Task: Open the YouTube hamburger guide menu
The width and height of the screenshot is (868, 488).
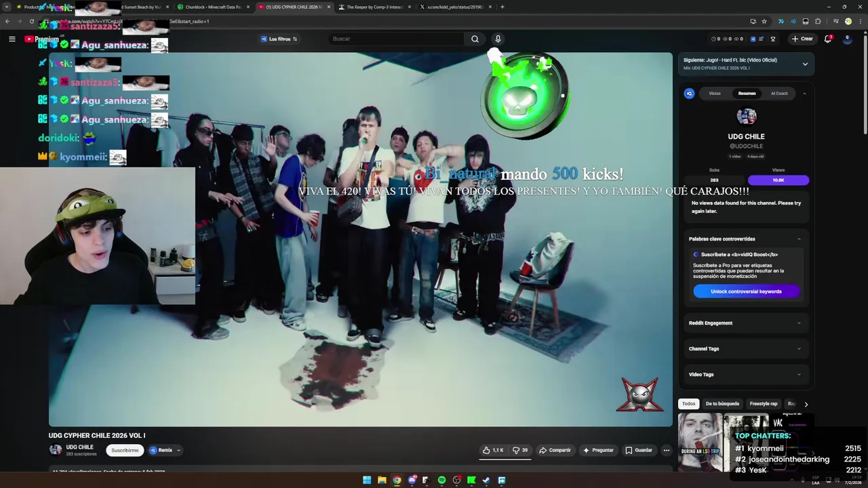Action: [x=12, y=39]
